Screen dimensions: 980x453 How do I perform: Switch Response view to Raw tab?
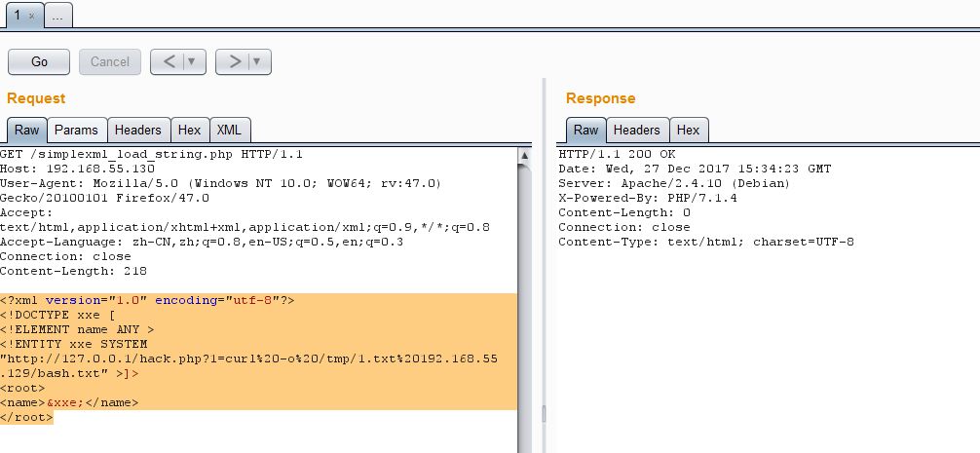tap(585, 130)
